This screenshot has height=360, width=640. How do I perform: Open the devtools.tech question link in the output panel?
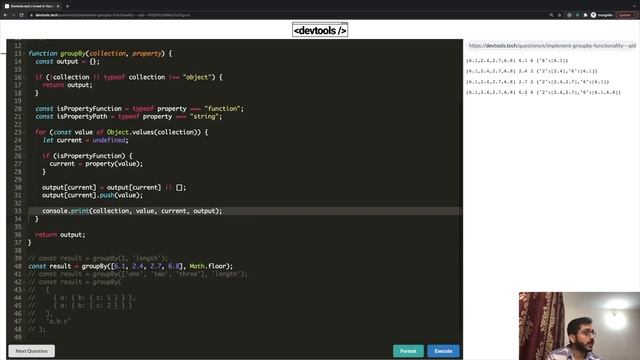point(552,46)
